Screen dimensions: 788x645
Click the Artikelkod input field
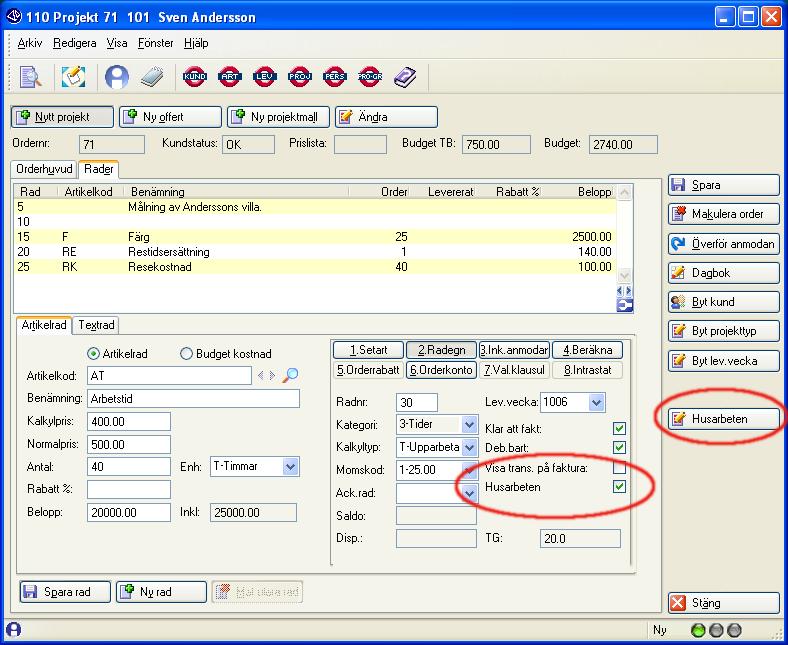[169, 376]
